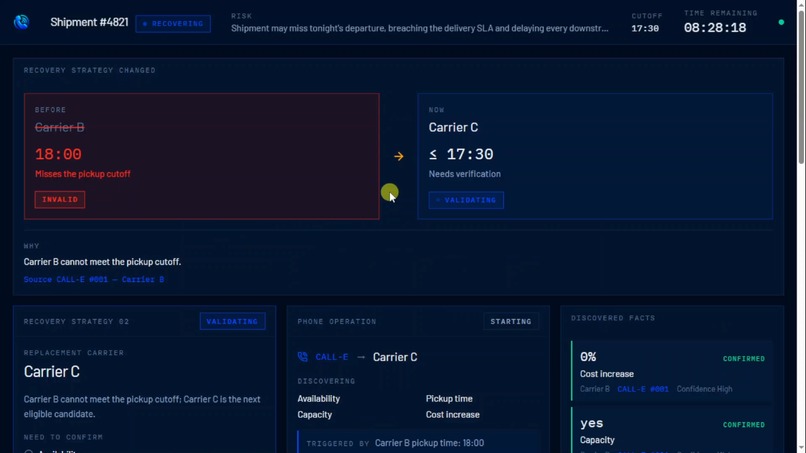Click 'Pickup time' under Discovering
806x453 pixels.
tap(449, 398)
